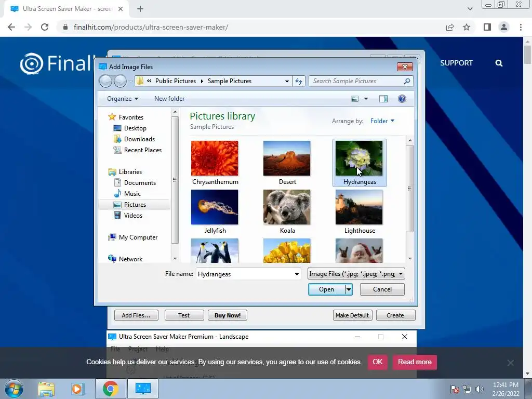Click the Hydrangeas thumbnail
This screenshot has height=399, width=532.
click(x=359, y=158)
